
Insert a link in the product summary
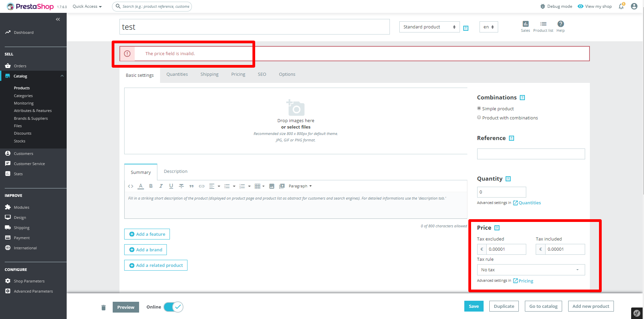202,186
